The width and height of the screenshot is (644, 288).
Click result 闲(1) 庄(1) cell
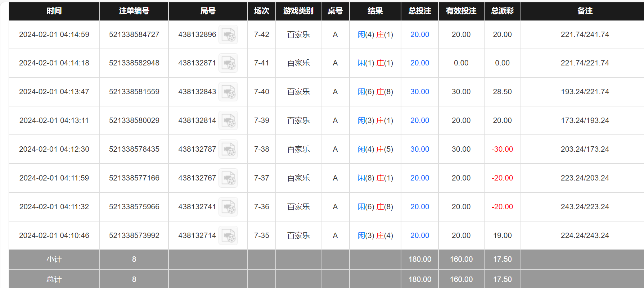[x=375, y=63]
